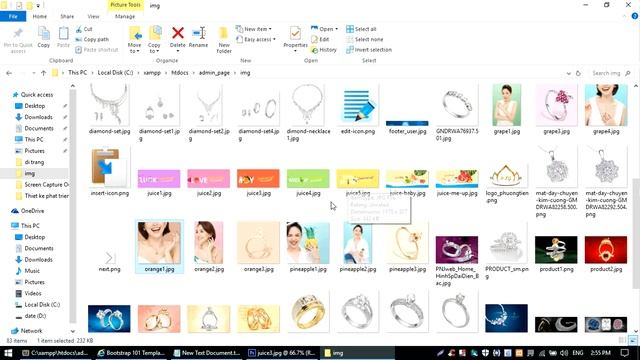Select Local Disk (C:) in the navigation pane
Viewport: 640px width, 360px height.
(42, 304)
